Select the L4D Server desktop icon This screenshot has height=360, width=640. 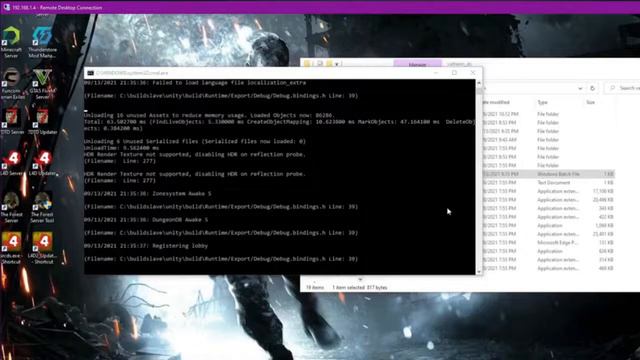(11, 163)
